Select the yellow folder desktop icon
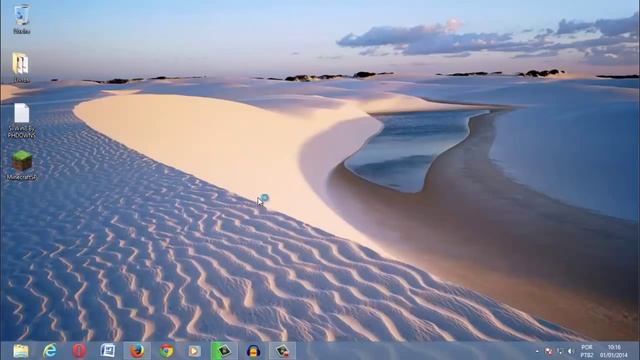Image resolution: width=640 pixels, height=360 pixels. 21,67
